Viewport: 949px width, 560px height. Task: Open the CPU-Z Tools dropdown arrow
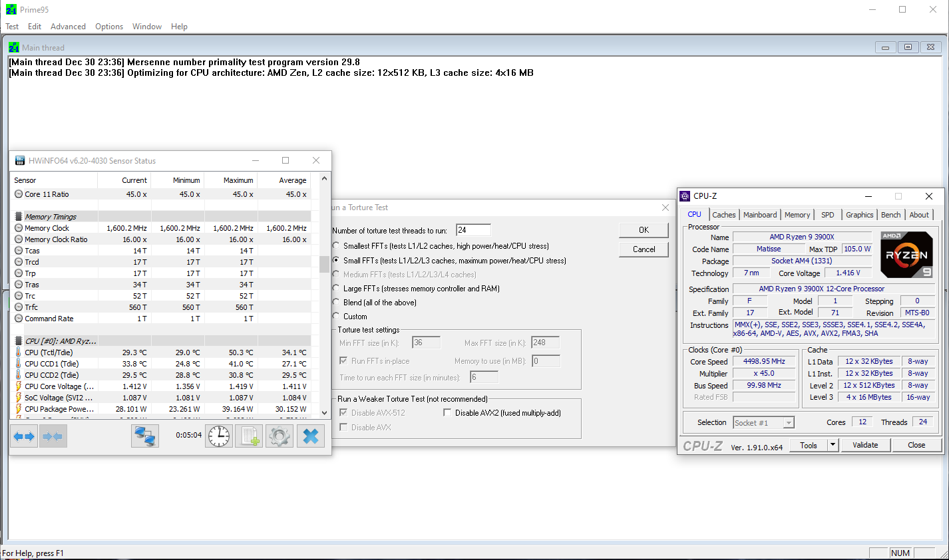tap(833, 445)
